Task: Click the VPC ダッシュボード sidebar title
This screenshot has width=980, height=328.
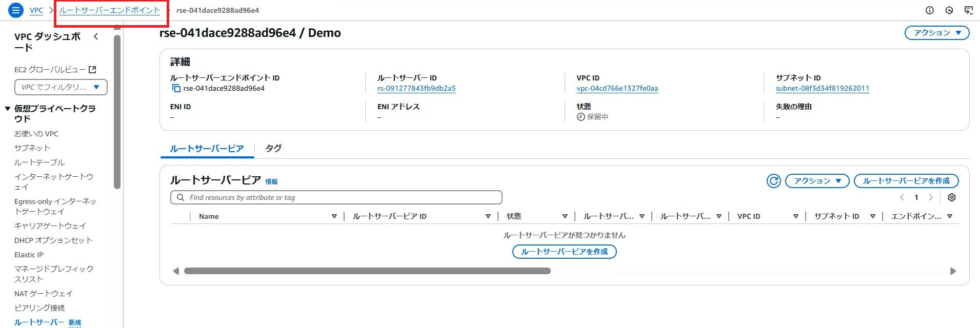Action: click(47, 42)
